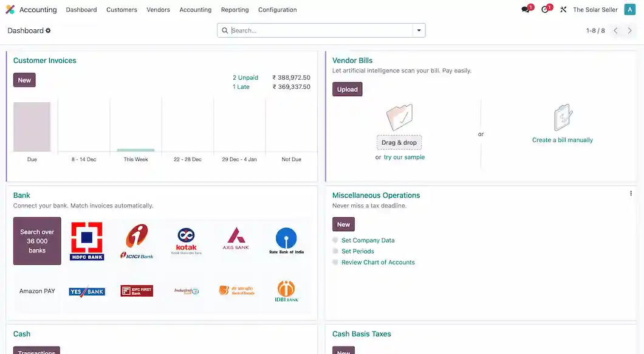Open the chat messages icon
644x354 pixels.
click(x=526, y=10)
